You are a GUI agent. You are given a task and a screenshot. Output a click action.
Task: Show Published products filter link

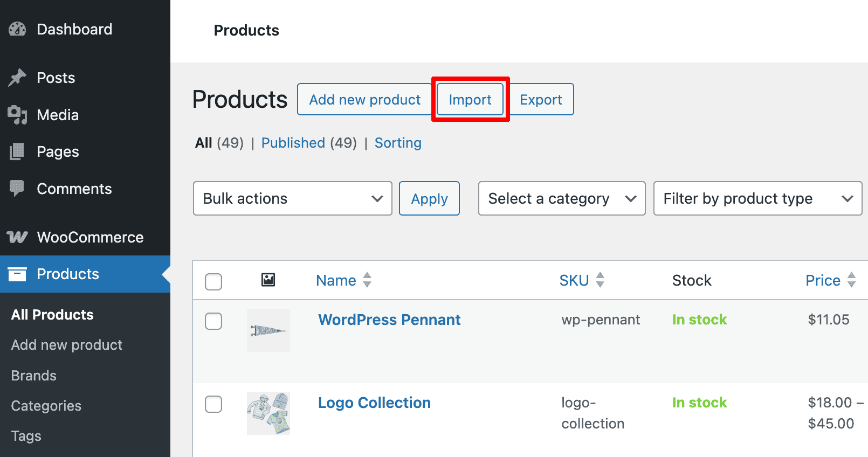[x=293, y=143]
